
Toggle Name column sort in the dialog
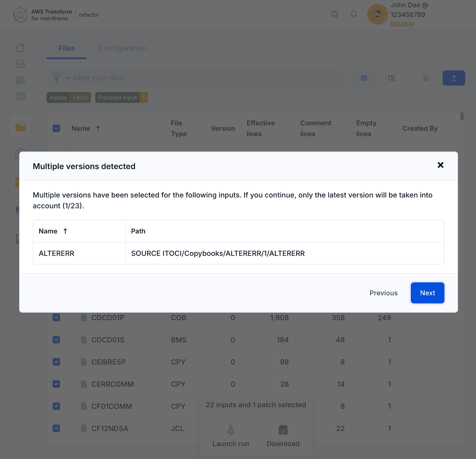pyautogui.click(x=53, y=231)
